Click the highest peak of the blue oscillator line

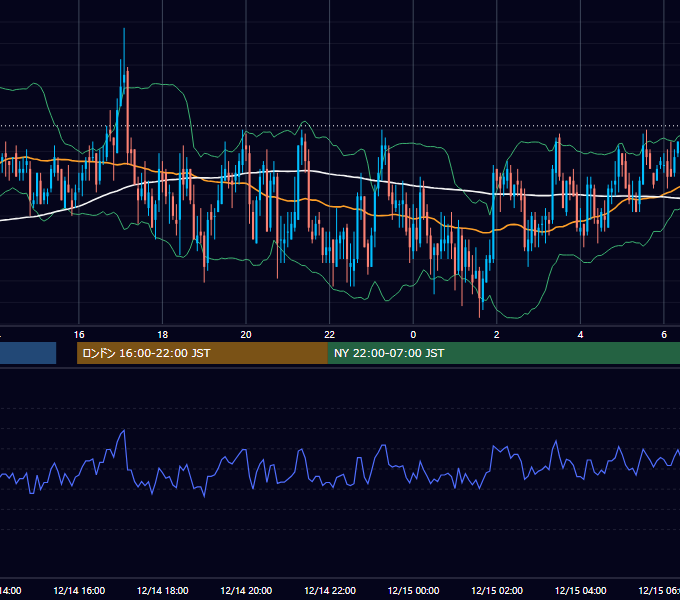tap(124, 430)
